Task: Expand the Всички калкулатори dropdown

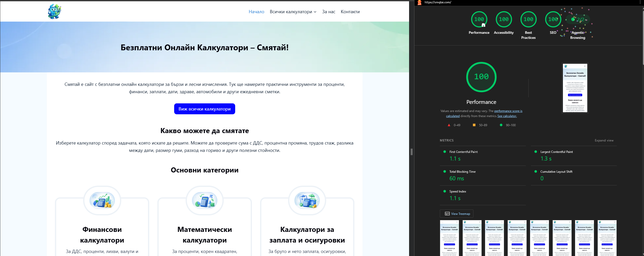Action: [293, 12]
